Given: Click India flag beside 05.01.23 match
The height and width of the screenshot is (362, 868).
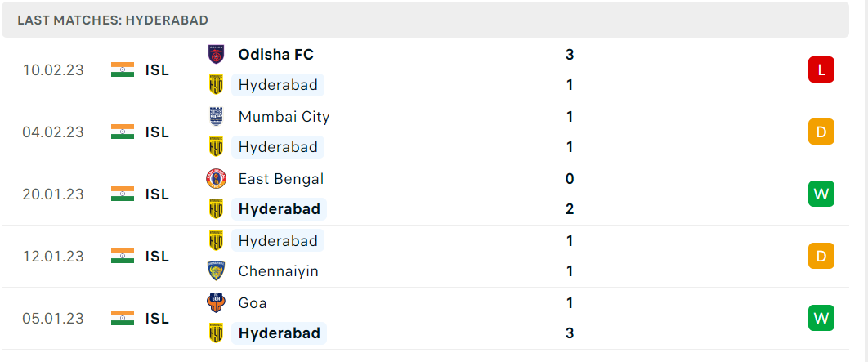Looking at the screenshot, I should (123, 318).
